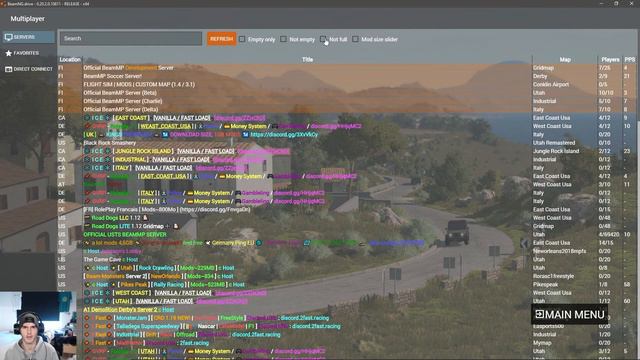
Task: Click the Direct Connect icon
Action: tap(9, 69)
